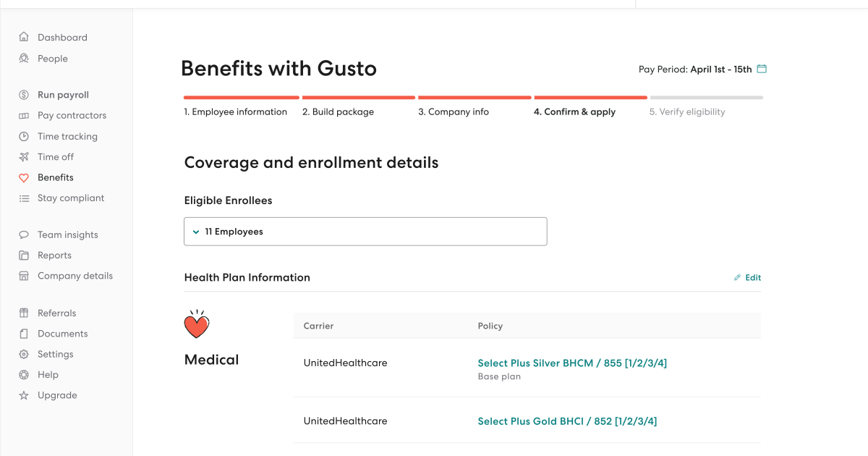Open Team insights in the sidebar
The image size is (868, 456).
click(x=67, y=235)
